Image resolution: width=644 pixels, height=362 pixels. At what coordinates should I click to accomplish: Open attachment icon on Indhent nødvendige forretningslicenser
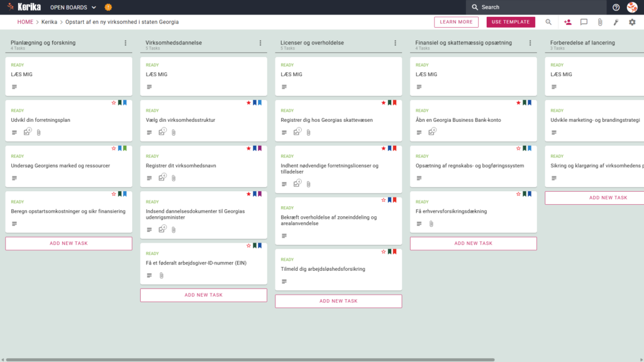pyautogui.click(x=308, y=184)
